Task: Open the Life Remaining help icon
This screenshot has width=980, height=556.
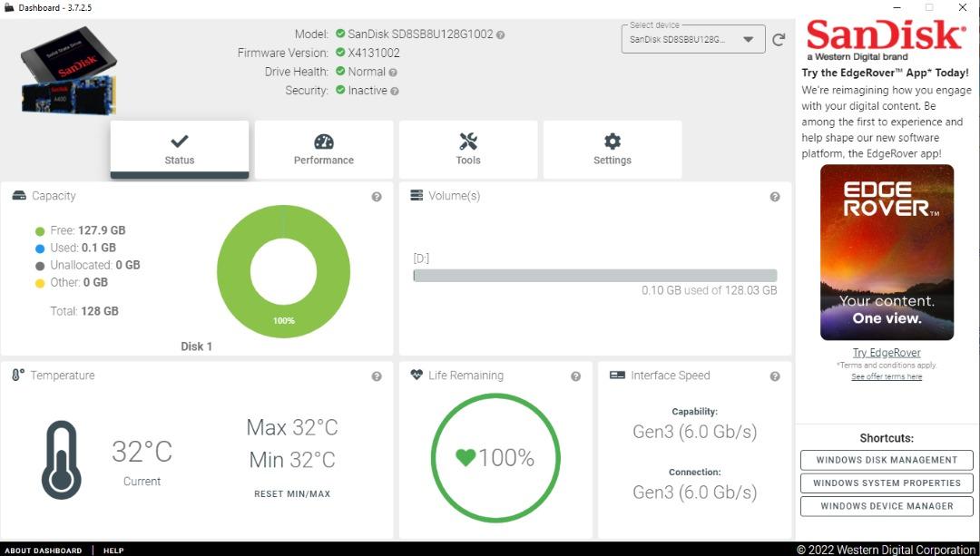Action: [x=575, y=376]
